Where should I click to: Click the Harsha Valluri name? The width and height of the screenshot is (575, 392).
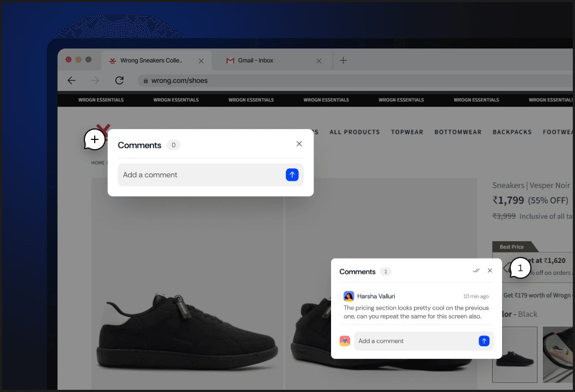coord(376,296)
